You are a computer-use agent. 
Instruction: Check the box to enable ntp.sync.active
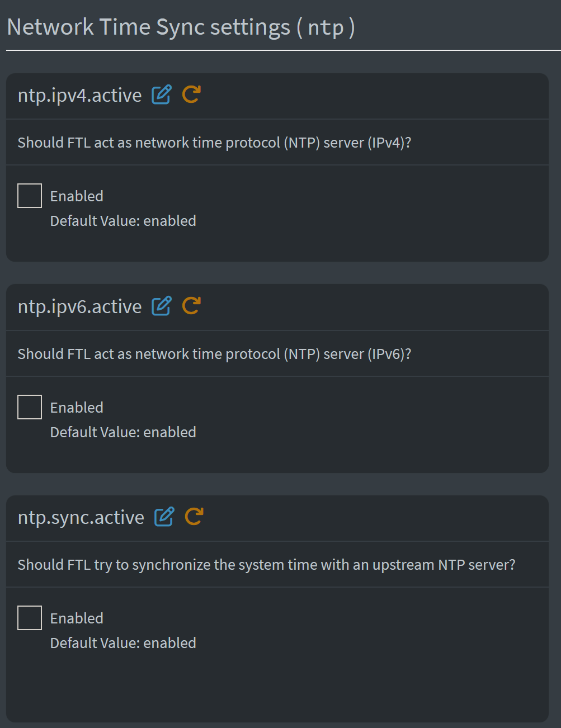[30, 618]
